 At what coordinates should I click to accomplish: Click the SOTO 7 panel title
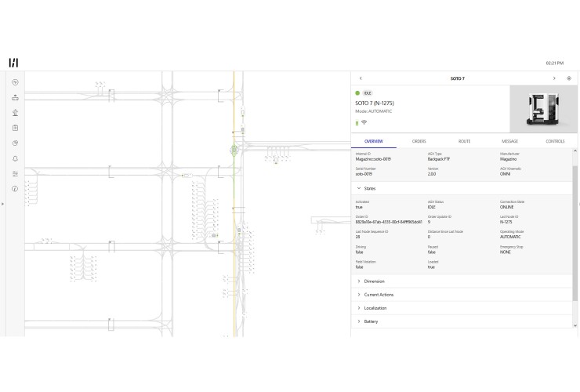tap(458, 78)
